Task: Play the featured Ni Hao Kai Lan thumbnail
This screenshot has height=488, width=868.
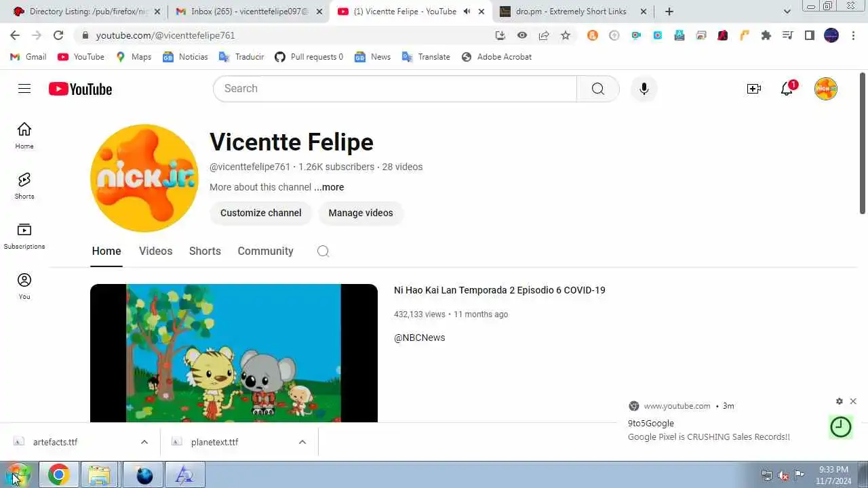Action: point(234,353)
